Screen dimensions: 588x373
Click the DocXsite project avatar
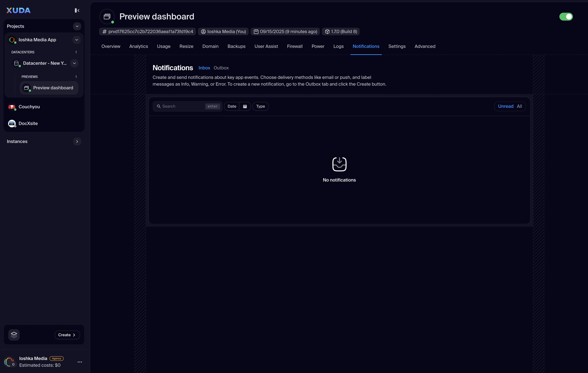(x=12, y=123)
